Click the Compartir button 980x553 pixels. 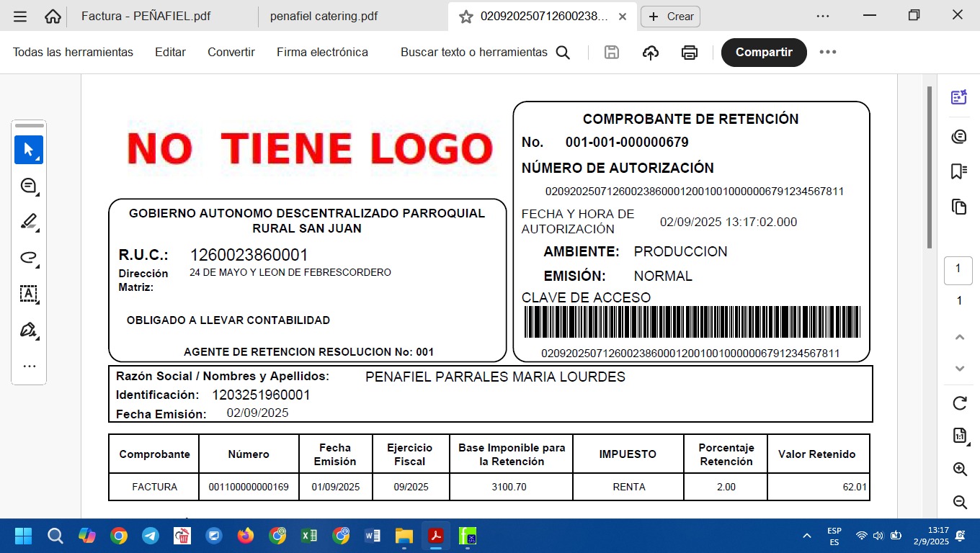(764, 53)
